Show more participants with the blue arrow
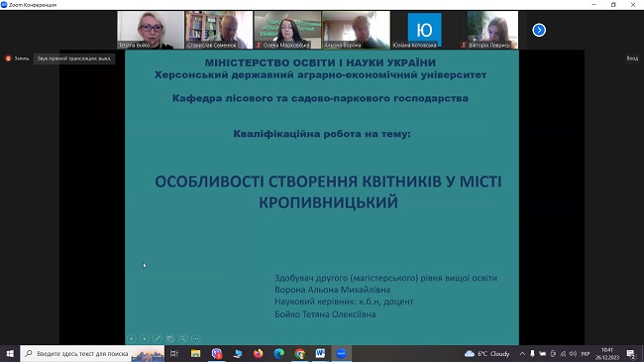The image size is (644, 362). click(x=539, y=30)
